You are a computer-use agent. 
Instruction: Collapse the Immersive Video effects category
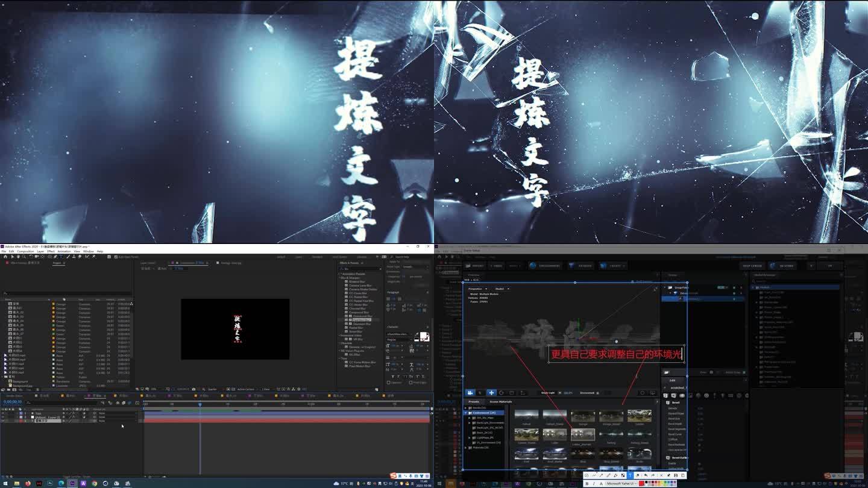[x=340, y=336]
